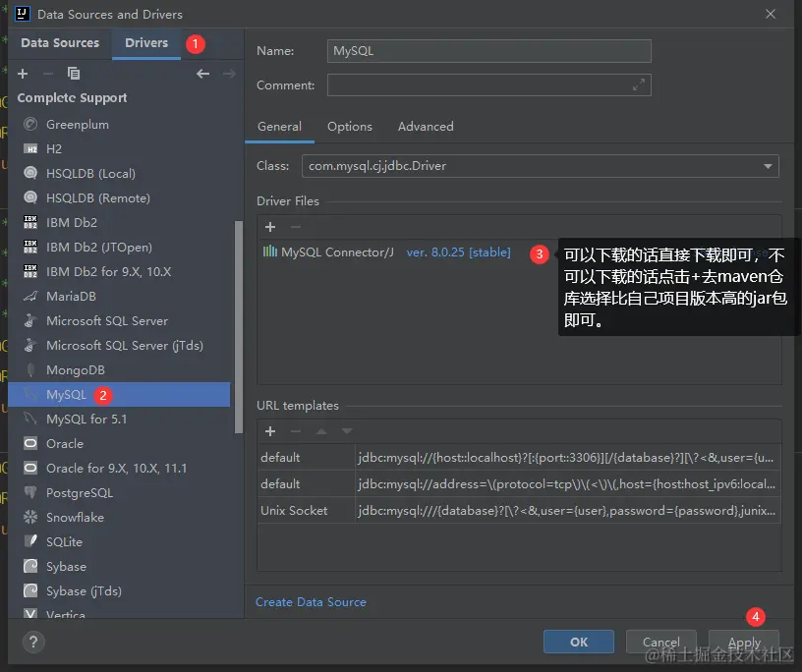802x672 pixels.
Task: Expand the Comment field editor icon
Action: (x=638, y=84)
